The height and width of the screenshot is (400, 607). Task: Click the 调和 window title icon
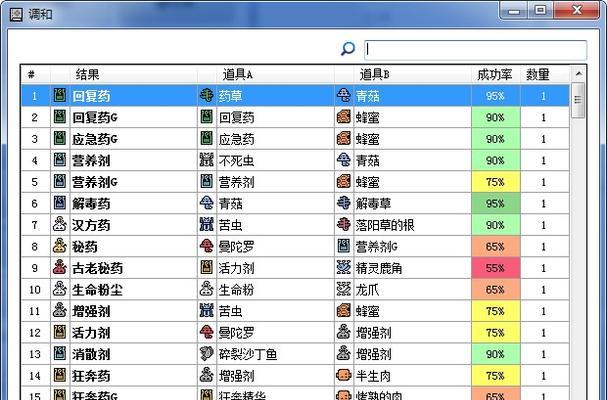coord(16,15)
